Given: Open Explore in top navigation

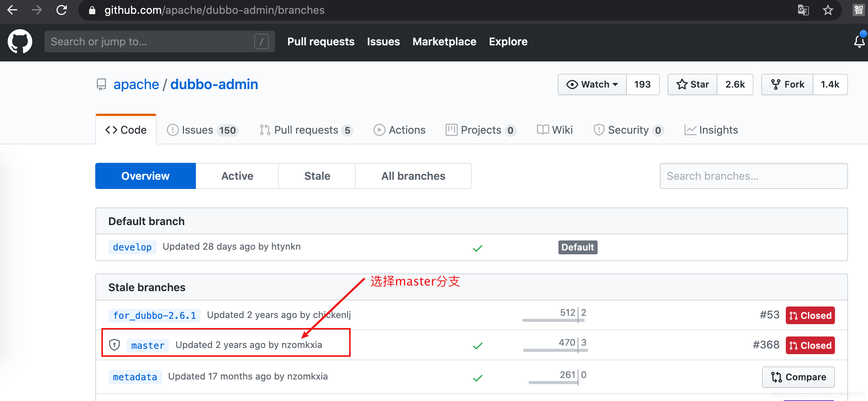Looking at the screenshot, I should pyautogui.click(x=508, y=41).
